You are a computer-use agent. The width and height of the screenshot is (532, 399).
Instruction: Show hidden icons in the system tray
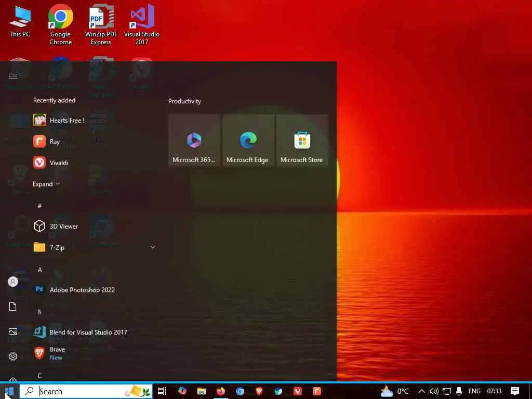[x=421, y=391]
